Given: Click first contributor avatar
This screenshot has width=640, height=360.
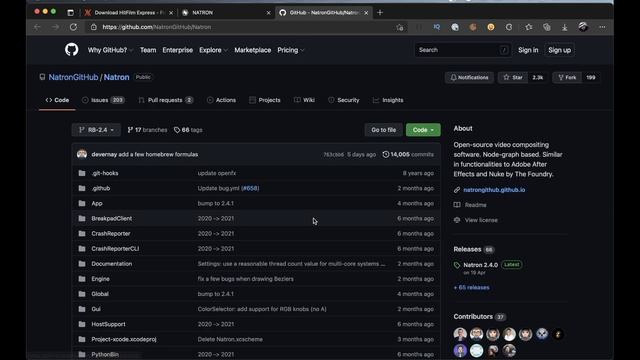Looking at the screenshot, I should (x=460, y=334).
